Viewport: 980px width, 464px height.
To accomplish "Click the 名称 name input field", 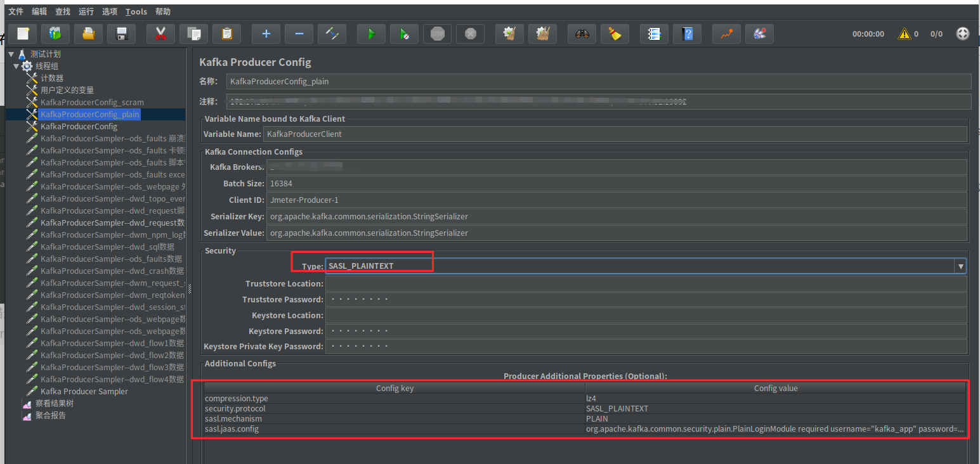I will pos(598,81).
